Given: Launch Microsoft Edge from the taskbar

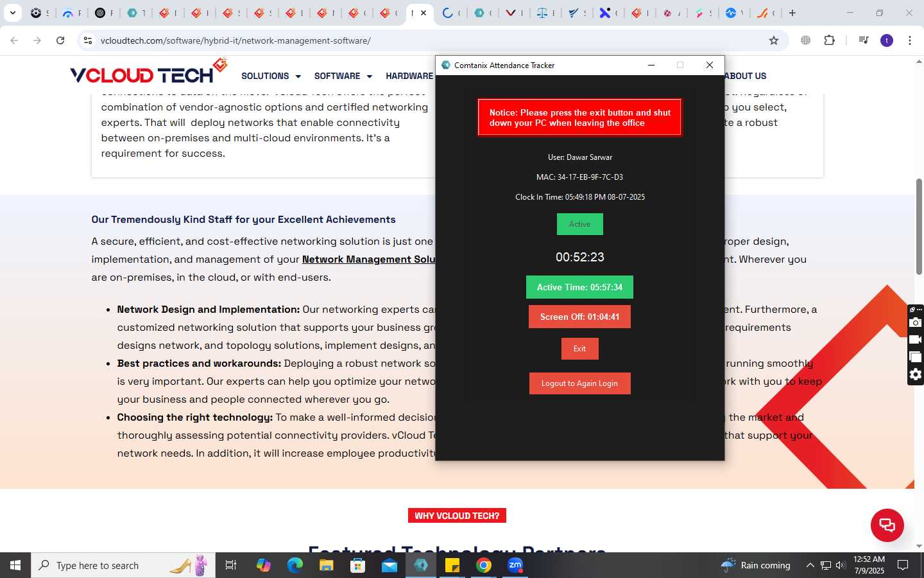Looking at the screenshot, I should [295, 565].
